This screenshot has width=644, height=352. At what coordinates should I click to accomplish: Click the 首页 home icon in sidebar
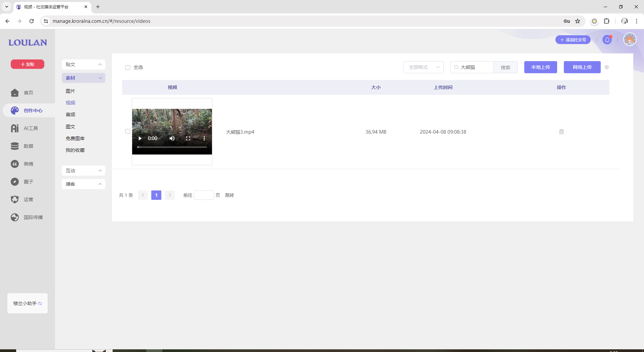(15, 93)
